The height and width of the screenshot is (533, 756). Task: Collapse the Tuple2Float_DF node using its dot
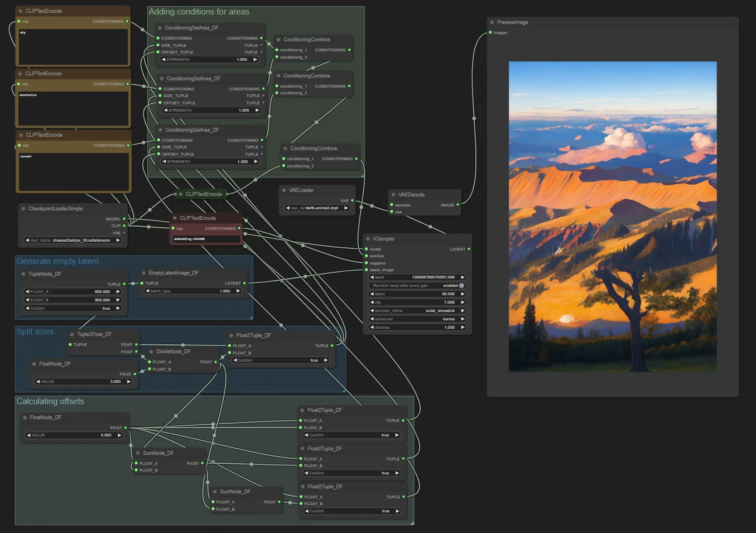[72, 334]
